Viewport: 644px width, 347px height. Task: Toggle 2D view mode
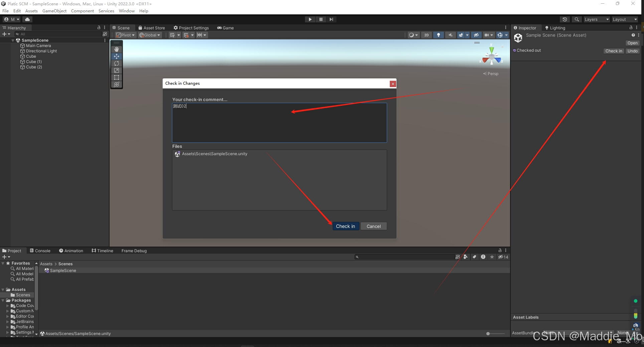427,35
